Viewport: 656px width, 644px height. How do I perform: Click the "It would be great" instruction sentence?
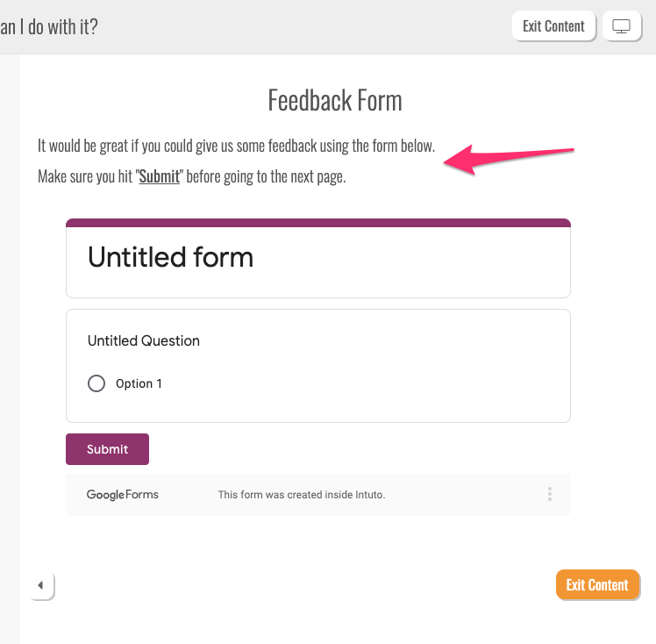pyautogui.click(x=236, y=146)
